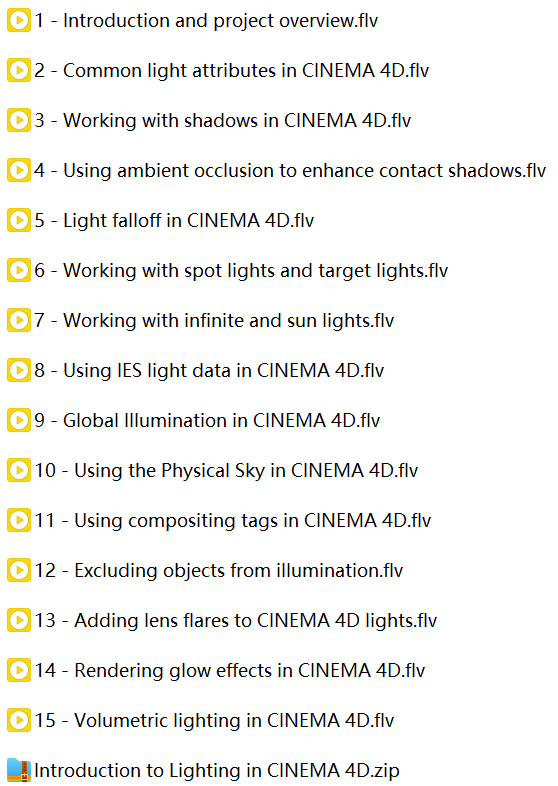The height and width of the screenshot is (786, 558).
Task: Select 8 - Using IES light data file name
Action: pyautogui.click(x=209, y=370)
